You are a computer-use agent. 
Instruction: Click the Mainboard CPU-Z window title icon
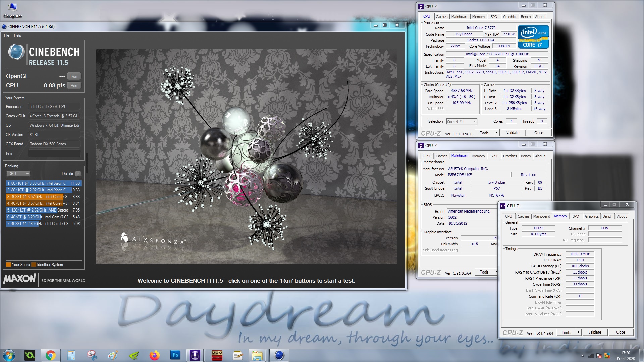tap(421, 145)
